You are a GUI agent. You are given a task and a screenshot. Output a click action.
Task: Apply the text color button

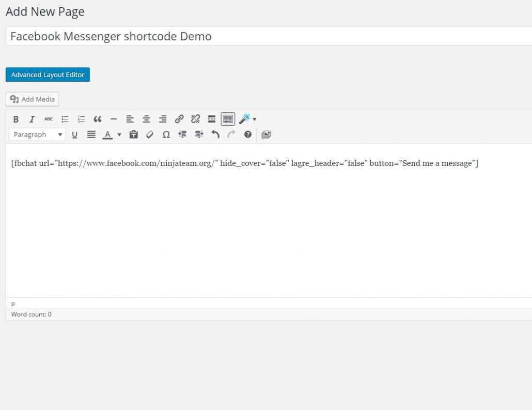(107, 135)
